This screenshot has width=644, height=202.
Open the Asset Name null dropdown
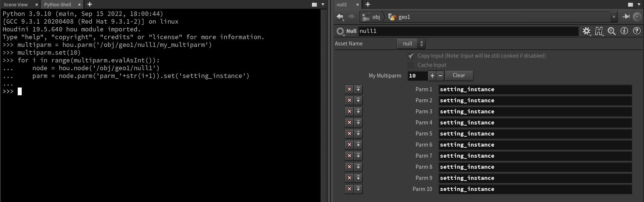tap(411, 44)
